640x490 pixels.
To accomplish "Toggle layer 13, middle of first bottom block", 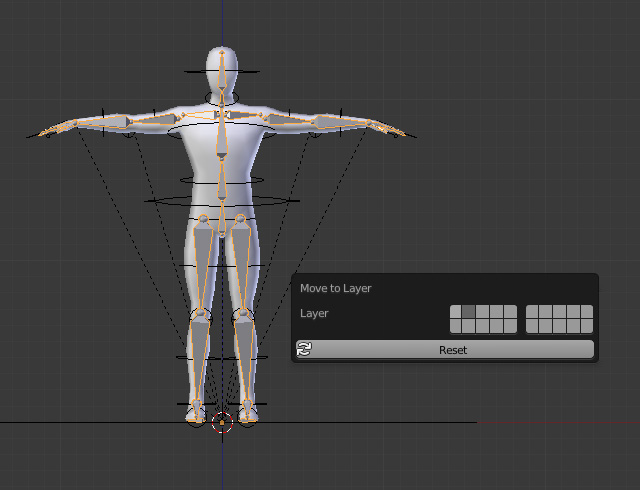I will click(482, 326).
